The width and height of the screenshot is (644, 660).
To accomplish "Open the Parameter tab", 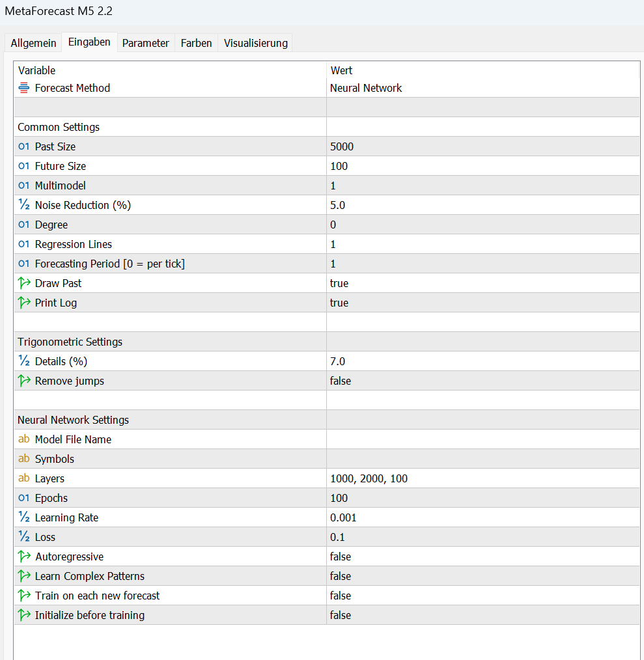I will [146, 43].
